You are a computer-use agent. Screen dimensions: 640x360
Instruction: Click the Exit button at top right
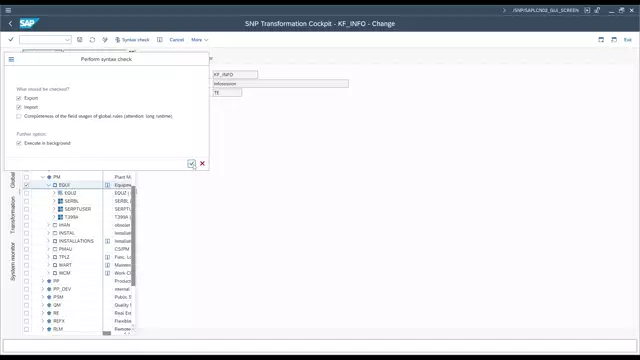pyautogui.click(x=627, y=40)
